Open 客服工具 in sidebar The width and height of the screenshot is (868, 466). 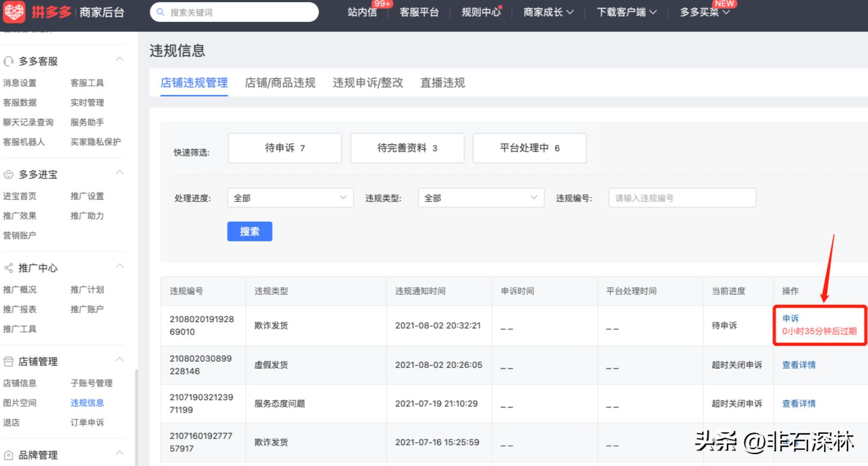coord(87,83)
